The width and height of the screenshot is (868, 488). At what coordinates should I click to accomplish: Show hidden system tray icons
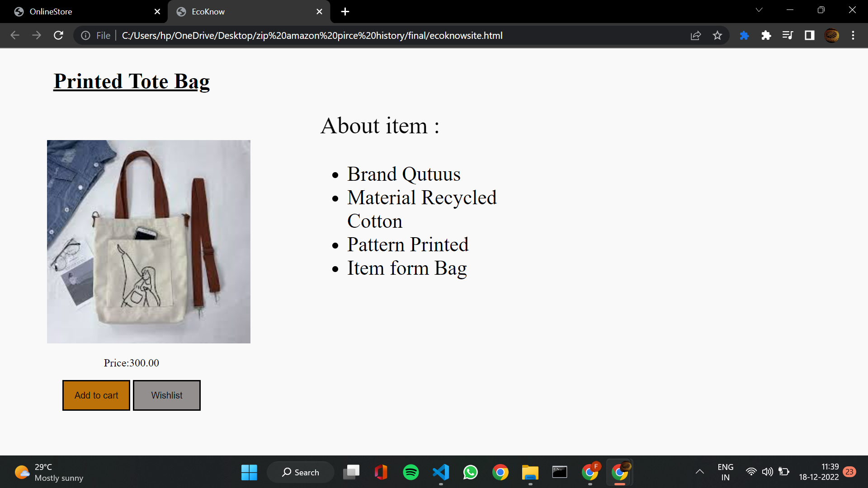(699, 472)
